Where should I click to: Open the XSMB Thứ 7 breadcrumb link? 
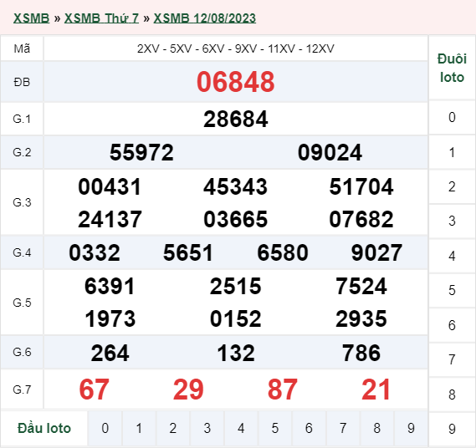click(x=102, y=18)
